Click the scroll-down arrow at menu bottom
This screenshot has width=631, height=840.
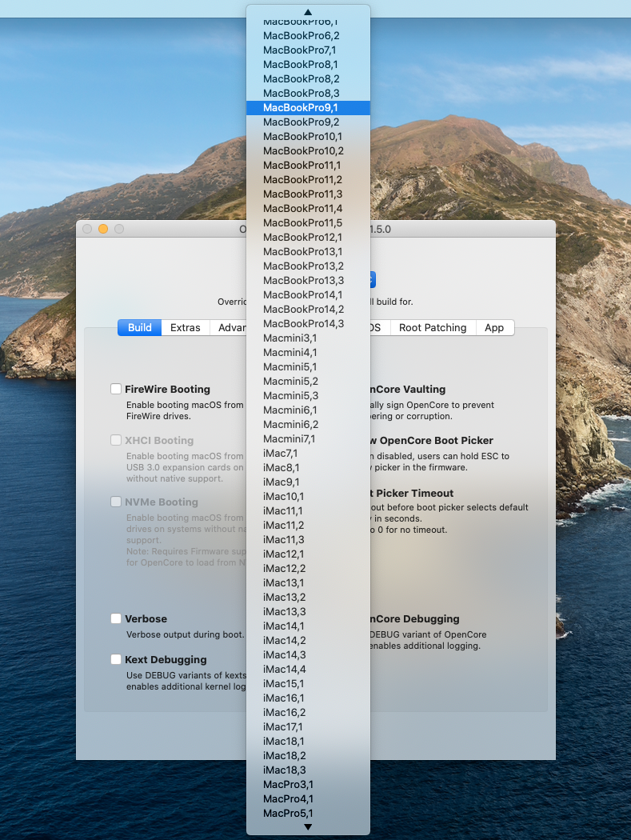308,827
